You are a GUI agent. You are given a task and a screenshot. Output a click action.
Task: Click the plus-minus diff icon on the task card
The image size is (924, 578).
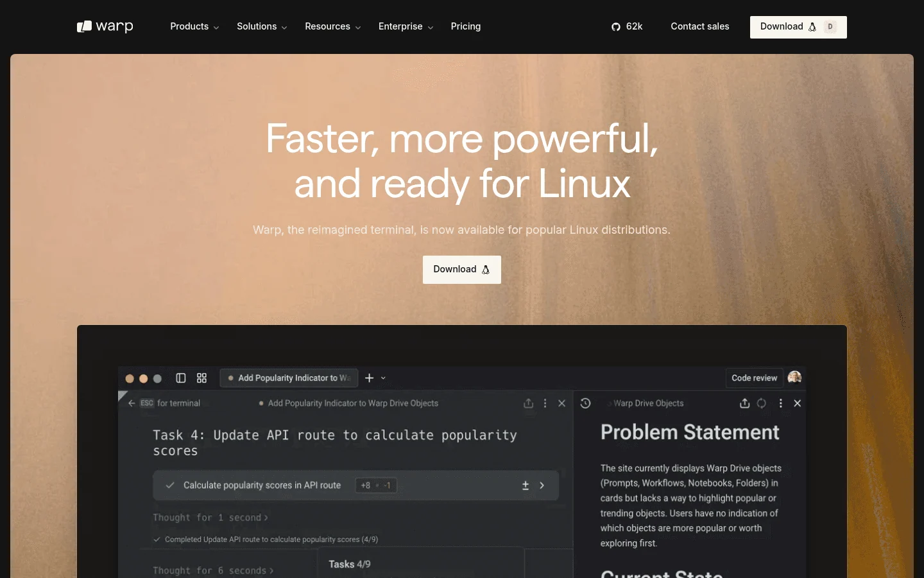(x=526, y=486)
